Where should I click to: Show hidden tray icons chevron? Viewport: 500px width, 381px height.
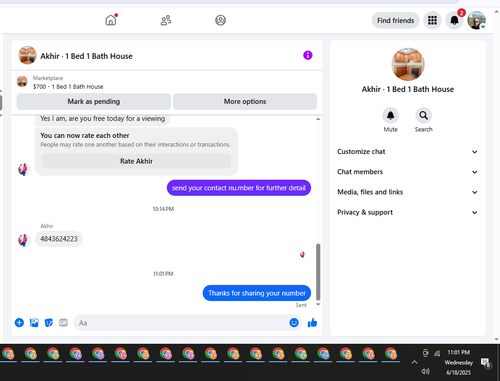[x=414, y=362]
